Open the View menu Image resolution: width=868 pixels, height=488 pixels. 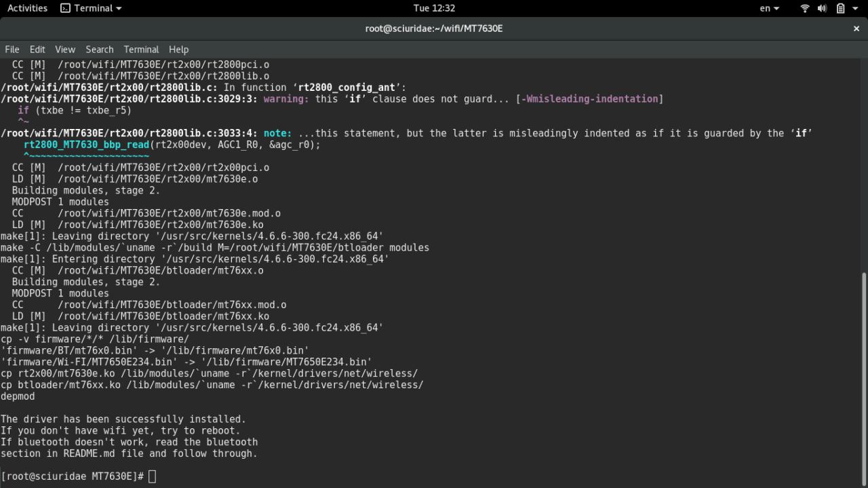pyautogui.click(x=65, y=50)
